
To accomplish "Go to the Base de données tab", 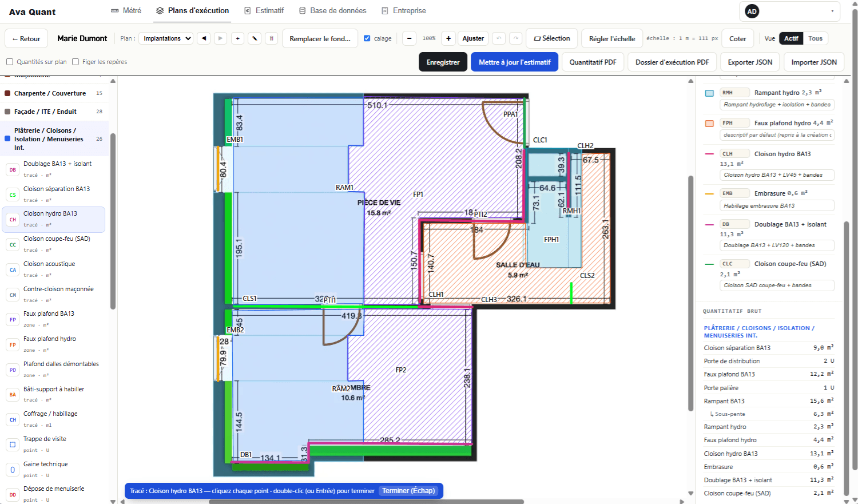I will pyautogui.click(x=333, y=11).
